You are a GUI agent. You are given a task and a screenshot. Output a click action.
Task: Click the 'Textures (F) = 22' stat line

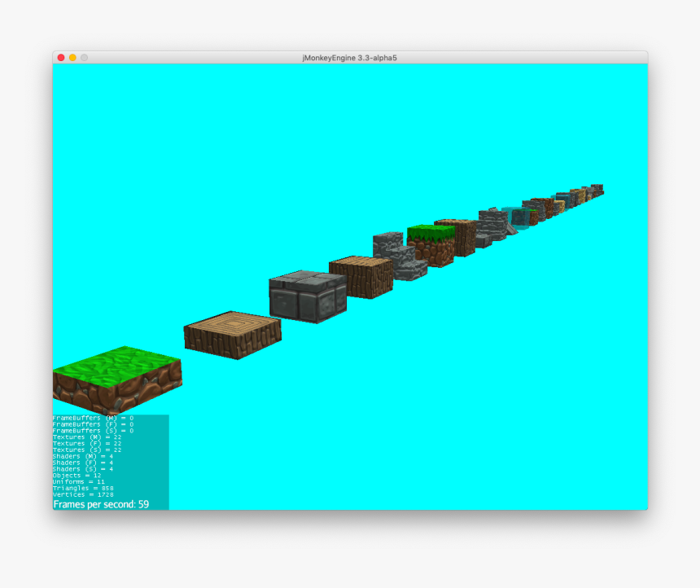click(x=87, y=443)
